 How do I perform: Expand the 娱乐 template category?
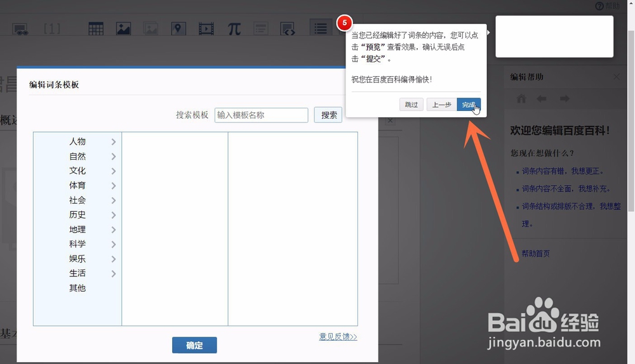[77, 259]
